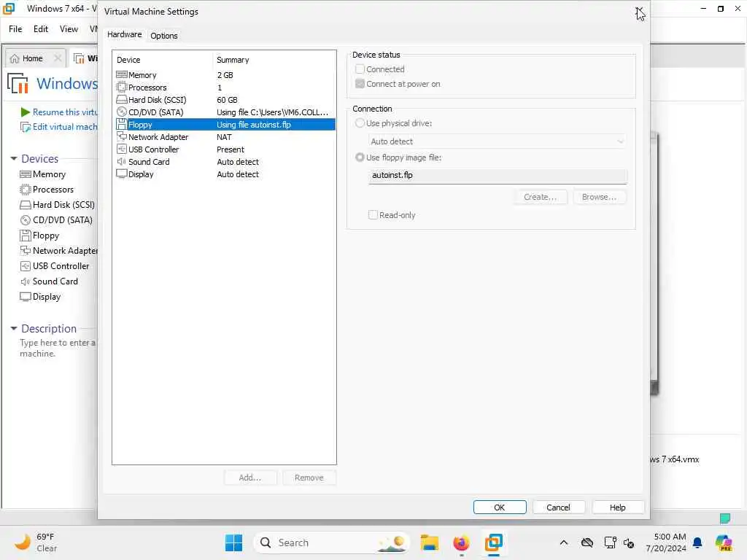This screenshot has height=560, width=747.
Task: Click the Home tab house icon
Action: 15,58
